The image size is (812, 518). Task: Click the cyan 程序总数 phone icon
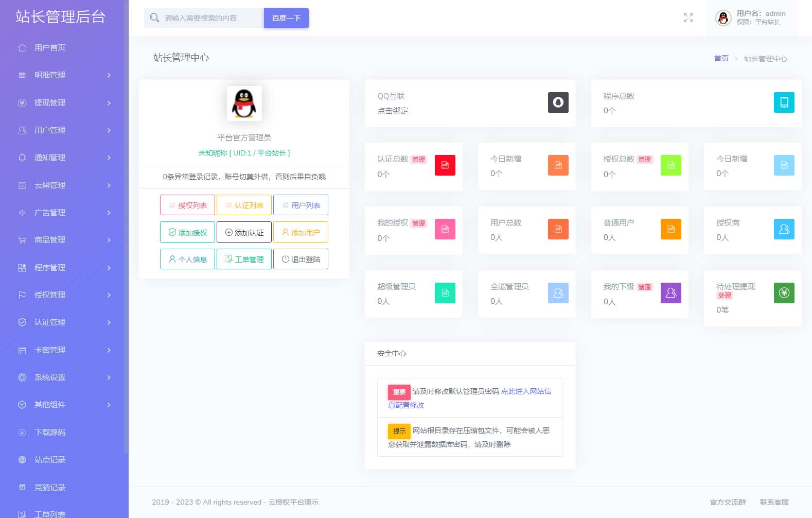pyautogui.click(x=784, y=102)
